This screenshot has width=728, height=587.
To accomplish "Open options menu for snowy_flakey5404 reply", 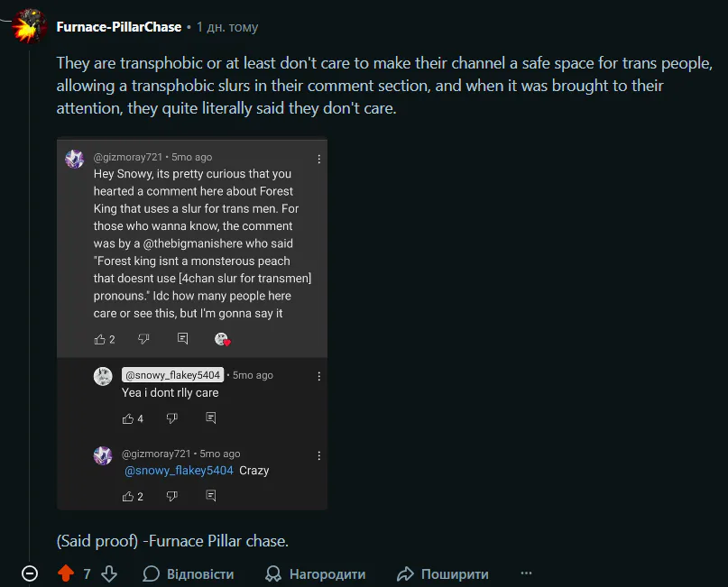I will pyautogui.click(x=318, y=376).
